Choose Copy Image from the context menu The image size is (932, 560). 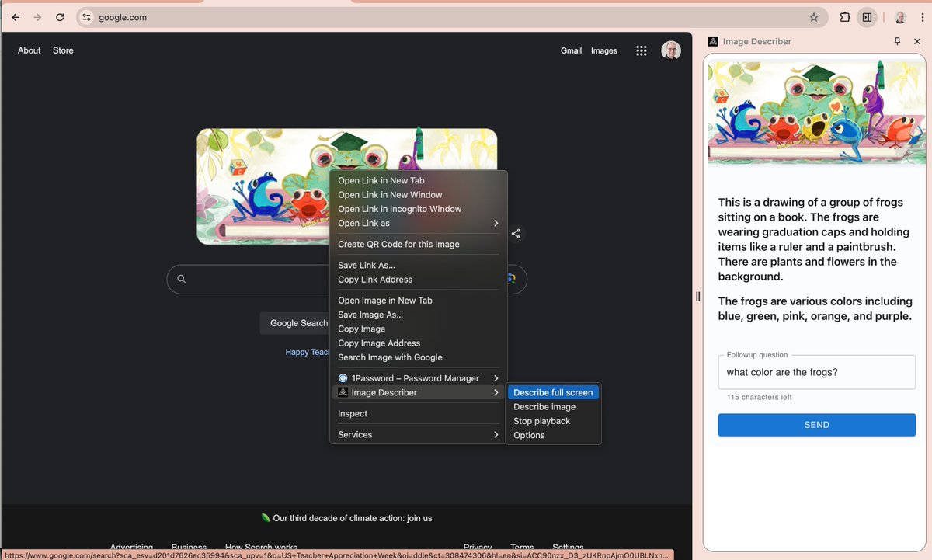click(362, 329)
